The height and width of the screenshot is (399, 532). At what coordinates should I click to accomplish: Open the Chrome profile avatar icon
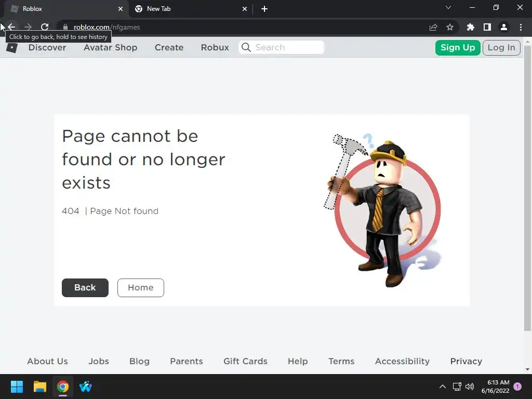pos(504,27)
